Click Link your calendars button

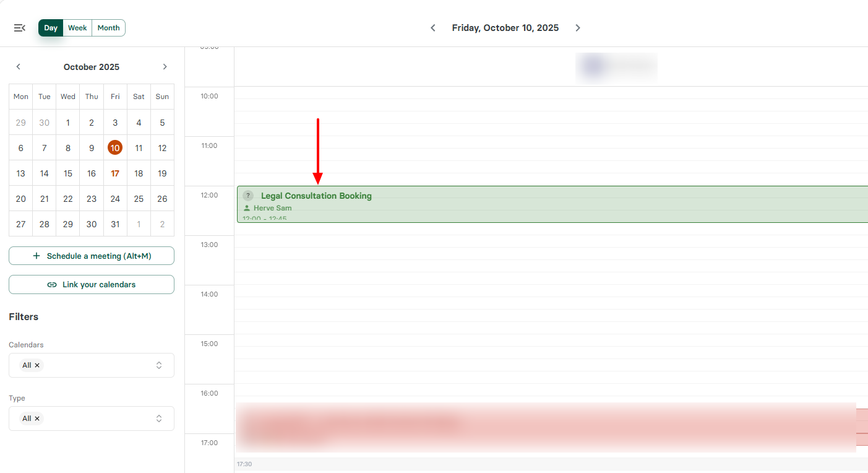[92, 285]
